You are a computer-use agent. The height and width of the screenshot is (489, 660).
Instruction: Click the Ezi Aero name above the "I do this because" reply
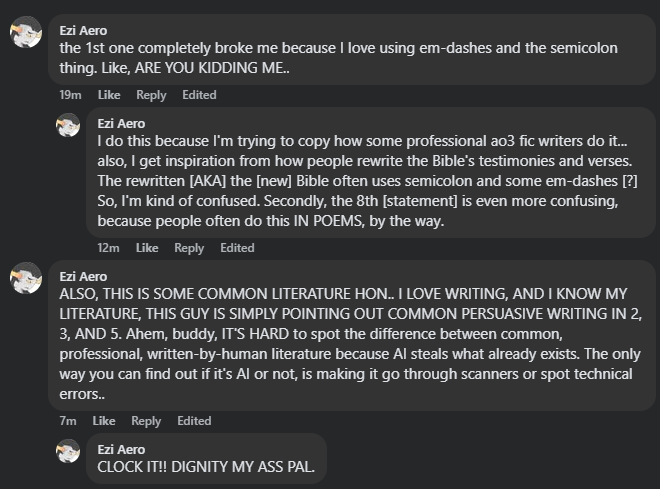pos(121,123)
